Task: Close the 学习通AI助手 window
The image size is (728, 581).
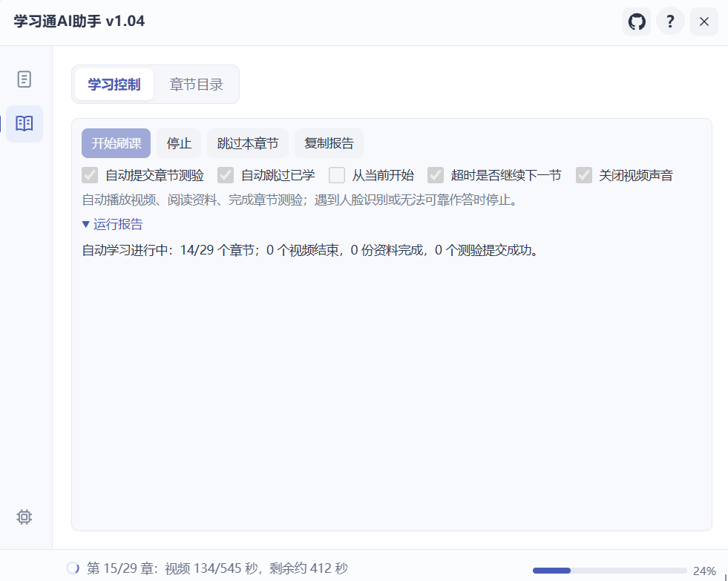Action: click(704, 22)
